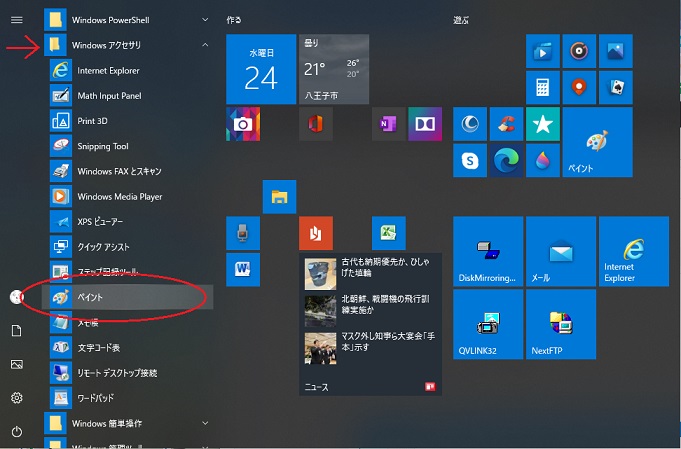Screen dimensions: 681x449
Task: Launch the DiskMirroring tile
Action: click(488, 251)
